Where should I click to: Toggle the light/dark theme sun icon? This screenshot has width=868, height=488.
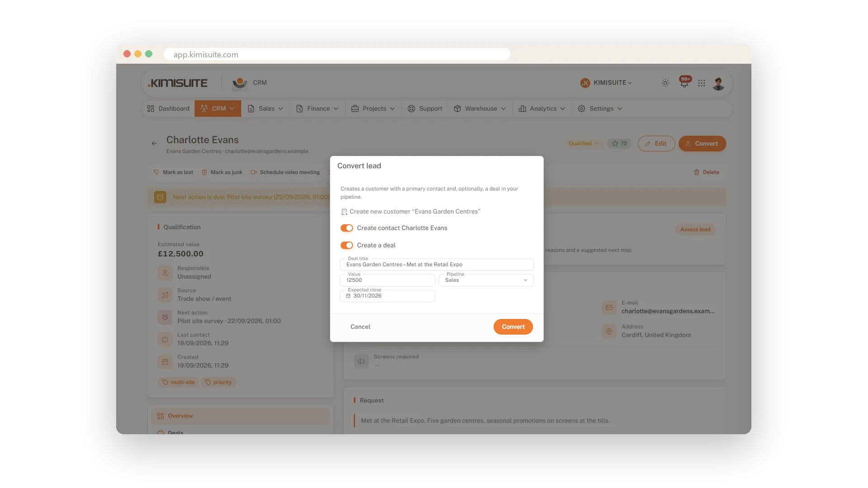click(x=665, y=83)
